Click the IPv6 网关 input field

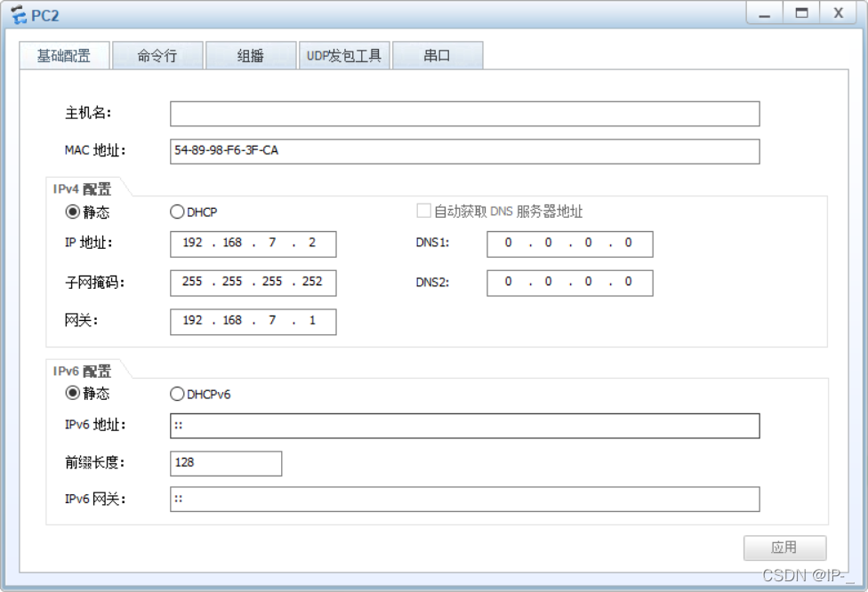[464, 499]
